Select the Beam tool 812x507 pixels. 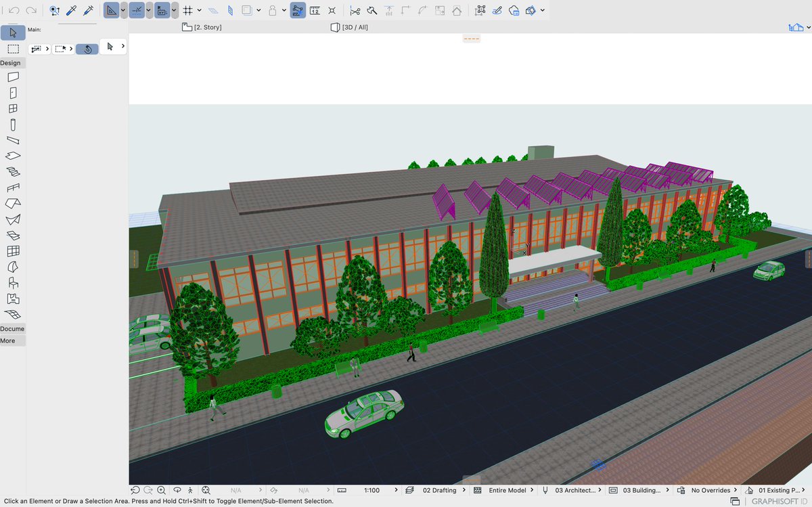[x=13, y=140]
